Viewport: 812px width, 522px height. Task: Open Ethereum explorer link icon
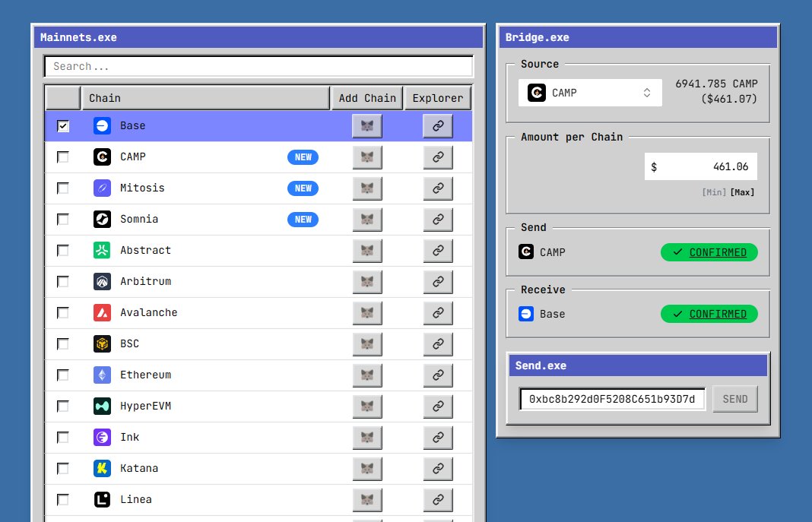click(438, 375)
